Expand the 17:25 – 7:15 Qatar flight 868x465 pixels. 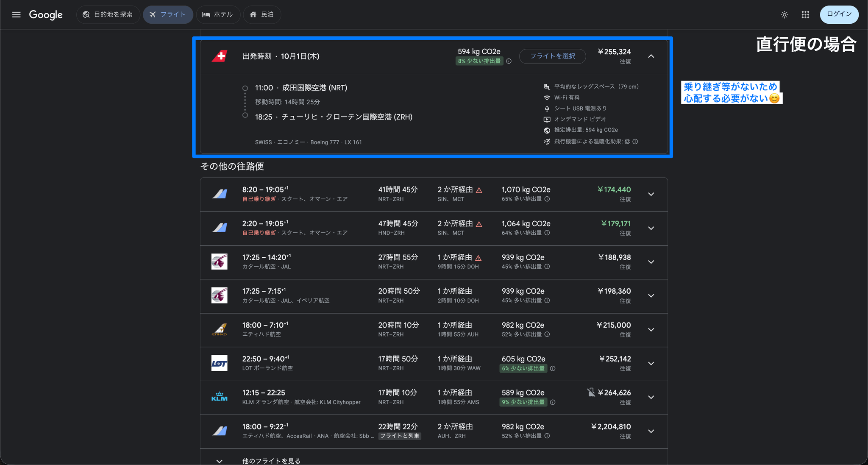tap(651, 296)
